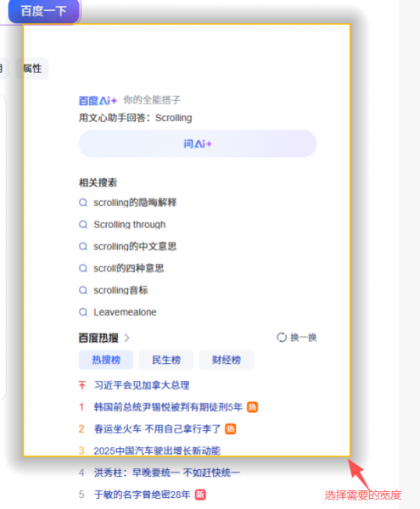Click the 问AI+ button
The image size is (420, 509).
198,144
